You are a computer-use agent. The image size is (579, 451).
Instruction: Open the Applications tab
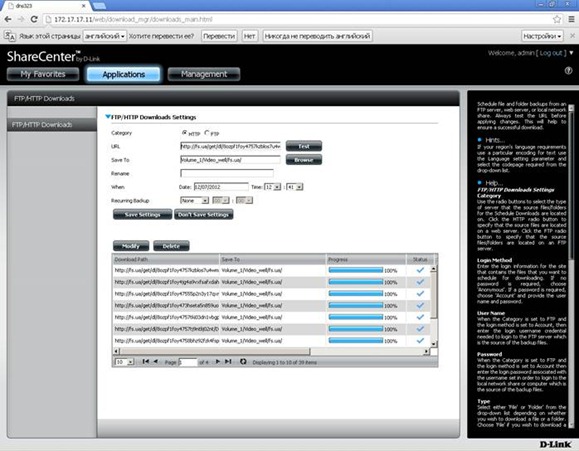[x=124, y=74]
